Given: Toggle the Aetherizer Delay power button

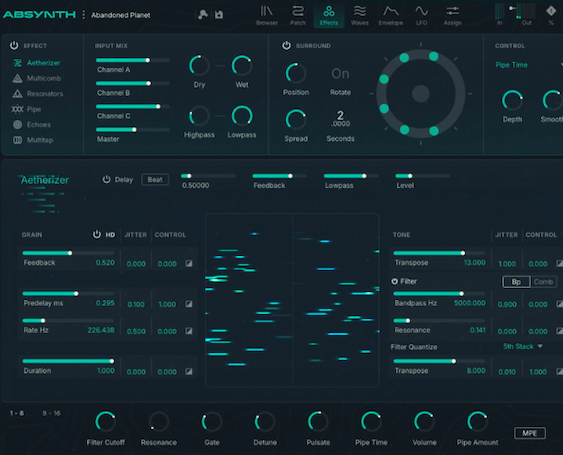Looking at the screenshot, I should 106,179.
